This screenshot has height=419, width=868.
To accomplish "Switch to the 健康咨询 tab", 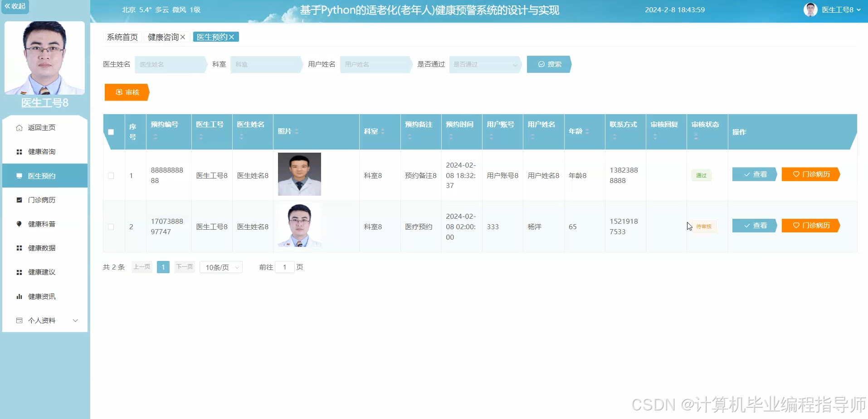I will [163, 37].
